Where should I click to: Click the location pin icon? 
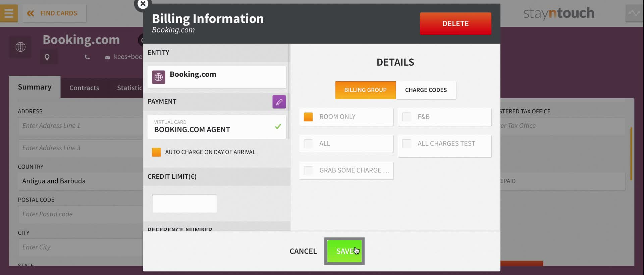[x=47, y=57]
